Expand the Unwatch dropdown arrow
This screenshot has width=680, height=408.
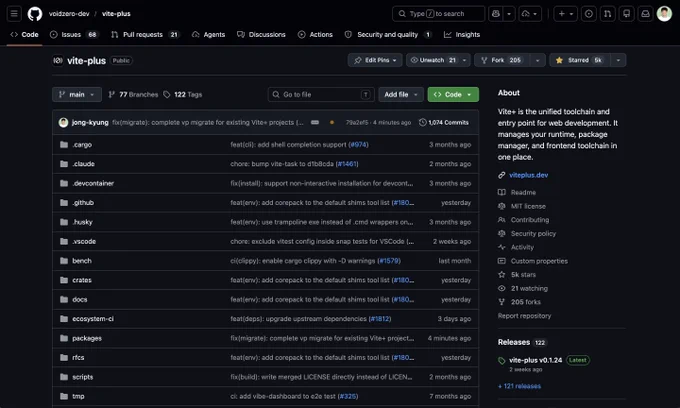(464, 60)
